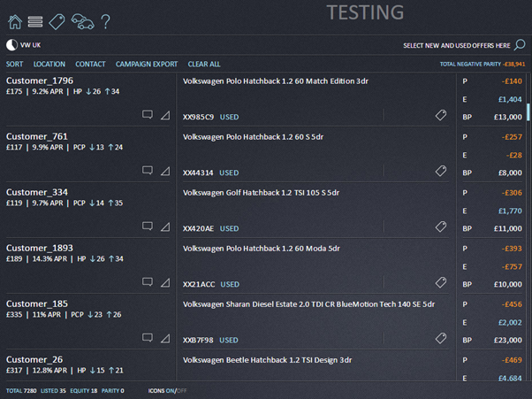Toggle ICONS ON/OFF switch
532x399 pixels.
[x=167, y=390]
